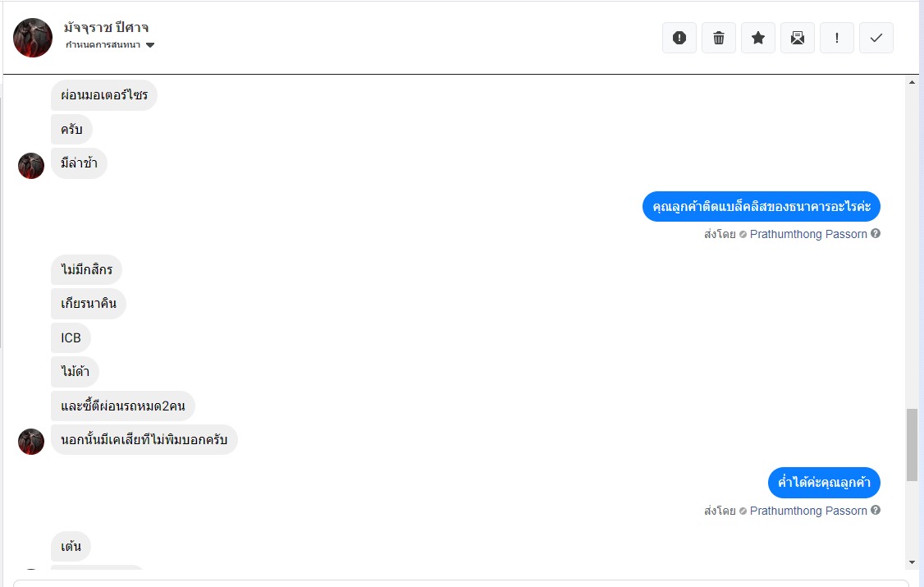Click the chat scrollbar thumb
This screenshot has height=587, width=924.
(913, 444)
